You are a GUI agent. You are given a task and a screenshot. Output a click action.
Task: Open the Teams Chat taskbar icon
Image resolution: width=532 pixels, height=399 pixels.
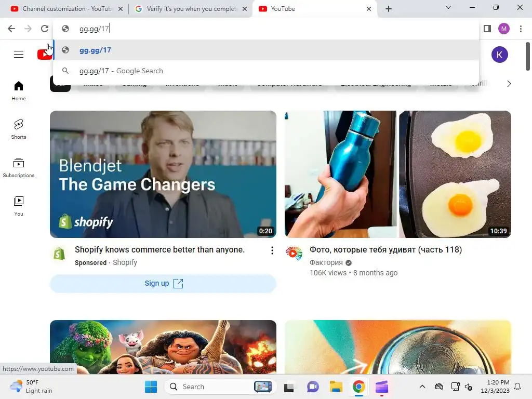(x=313, y=387)
